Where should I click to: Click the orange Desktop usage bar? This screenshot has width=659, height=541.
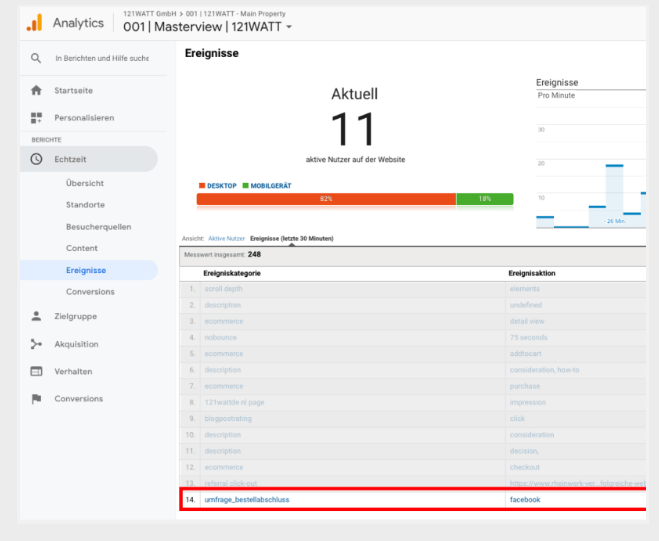point(326,199)
